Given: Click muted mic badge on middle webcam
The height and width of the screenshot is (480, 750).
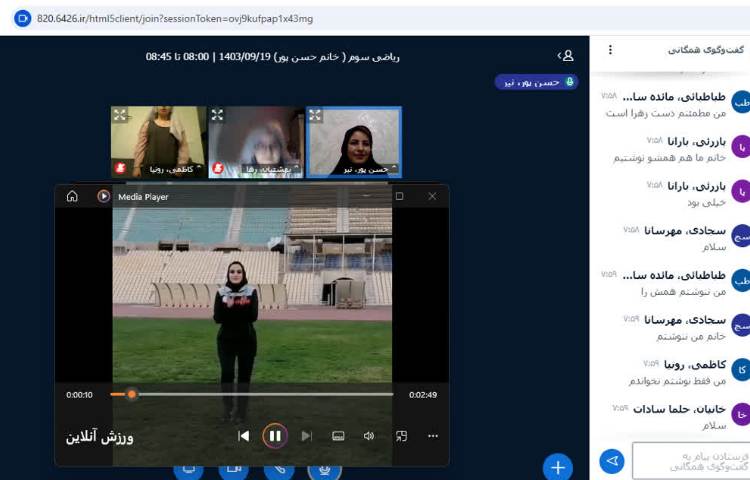Looking at the screenshot, I should point(218,168).
